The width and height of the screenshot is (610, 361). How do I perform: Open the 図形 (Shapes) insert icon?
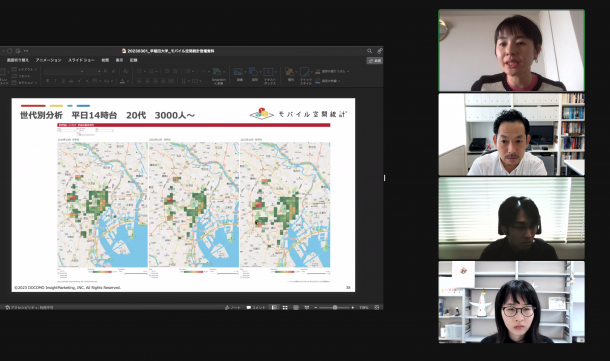tap(254, 74)
